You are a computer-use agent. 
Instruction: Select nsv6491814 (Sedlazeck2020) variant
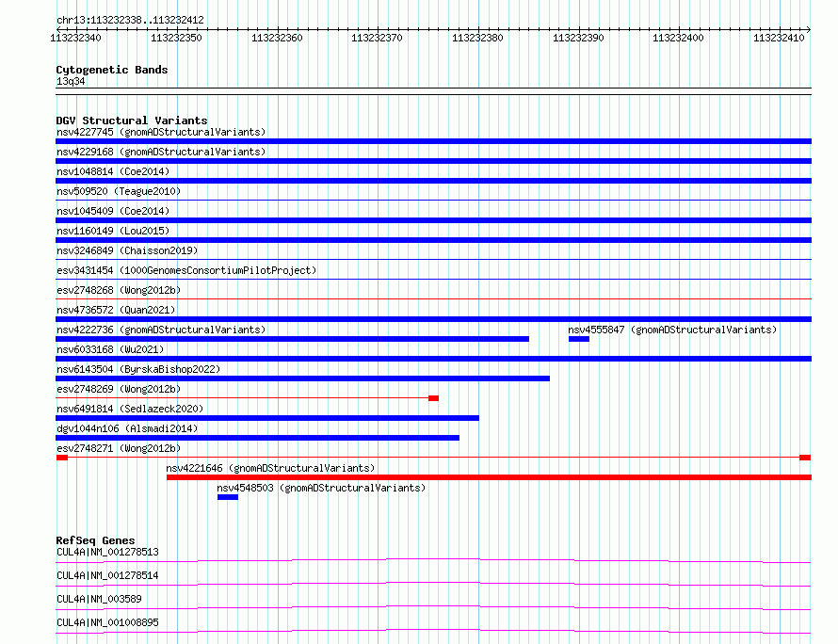[x=130, y=409]
